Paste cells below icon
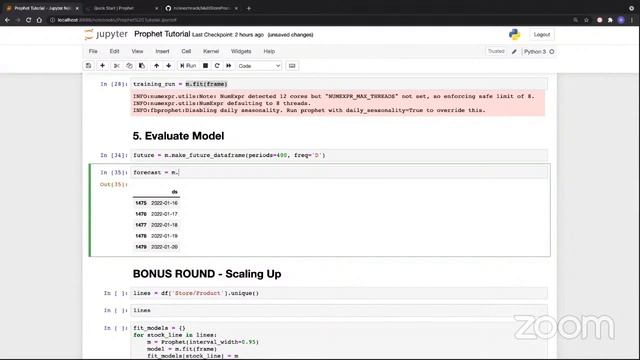Image resolution: width=640 pixels, height=360 pixels. pos(142,66)
